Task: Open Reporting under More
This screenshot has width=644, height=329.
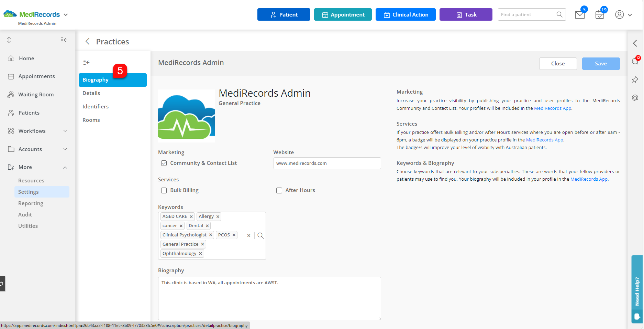Action: [31, 203]
